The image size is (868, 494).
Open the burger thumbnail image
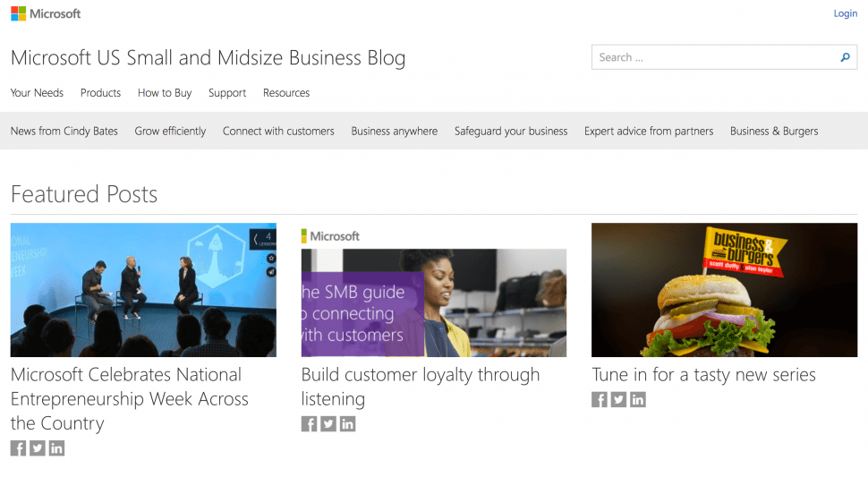point(724,290)
